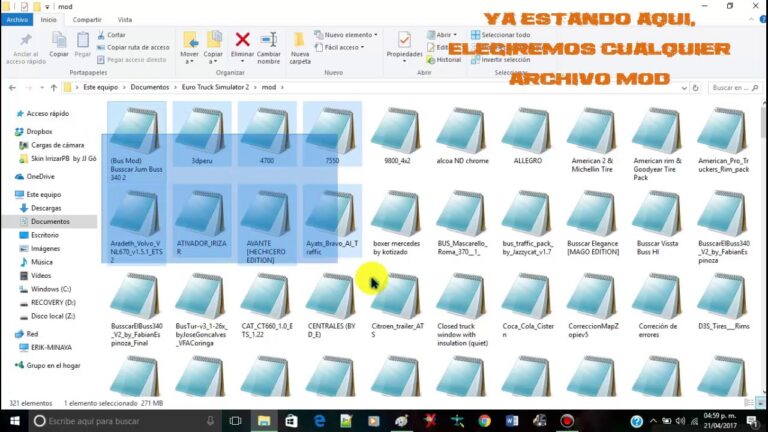Click the Pegar ribbon button
768x432 pixels.
click(x=83, y=45)
